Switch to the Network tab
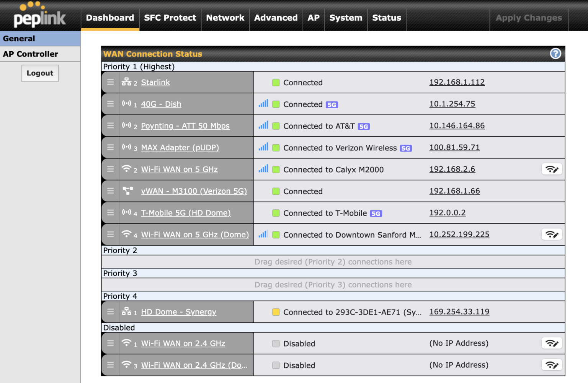Viewport: 588px width, 383px height. [225, 18]
